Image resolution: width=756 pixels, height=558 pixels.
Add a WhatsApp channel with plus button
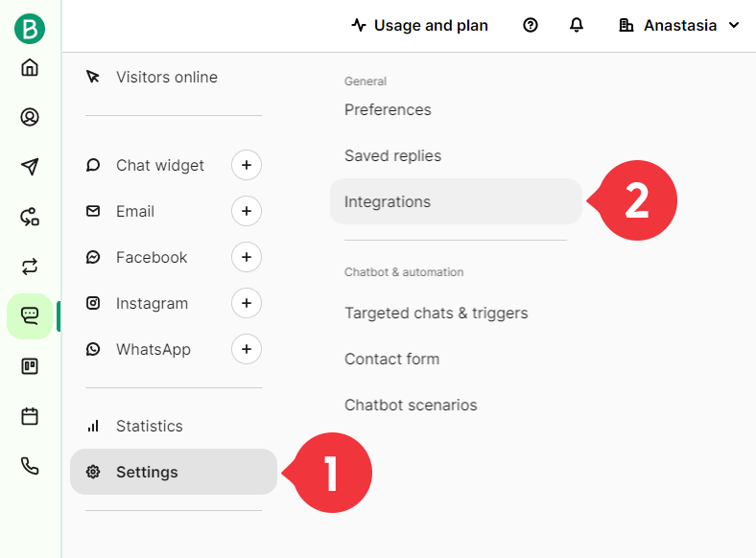tap(247, 349)
